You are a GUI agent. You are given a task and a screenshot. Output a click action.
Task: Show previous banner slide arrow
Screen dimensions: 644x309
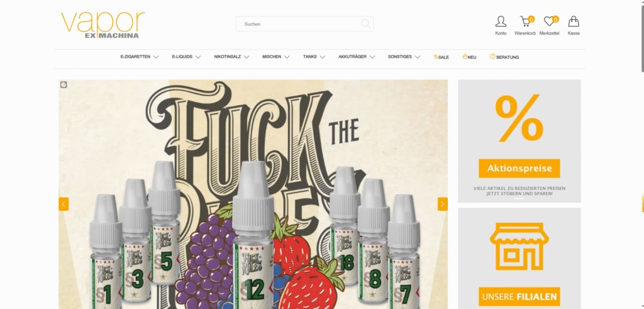[64, 204]
